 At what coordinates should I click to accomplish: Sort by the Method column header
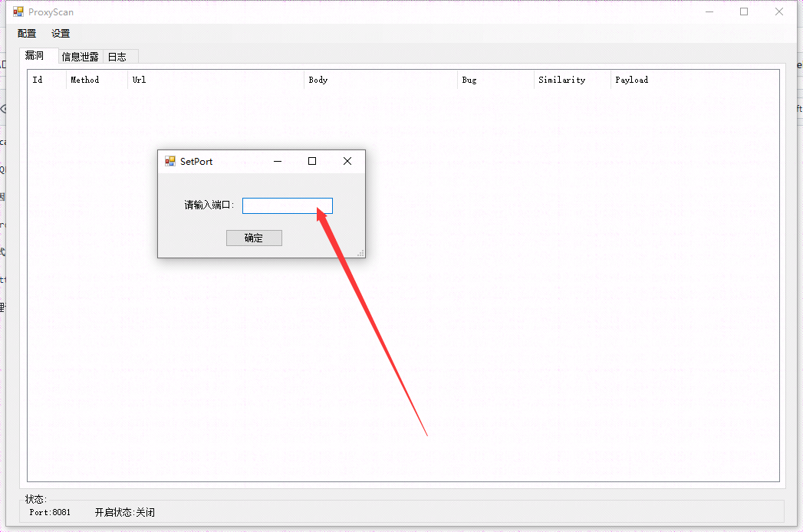click(97, 80)
